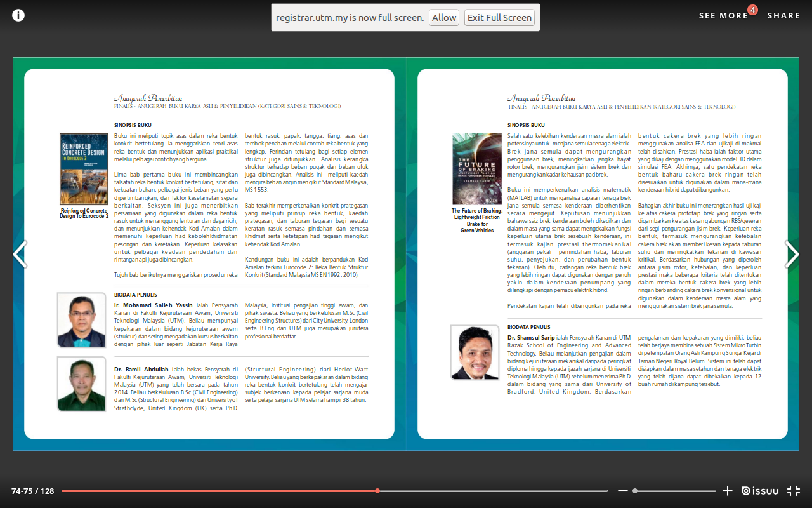Open the SEE MORE menu

723,16
